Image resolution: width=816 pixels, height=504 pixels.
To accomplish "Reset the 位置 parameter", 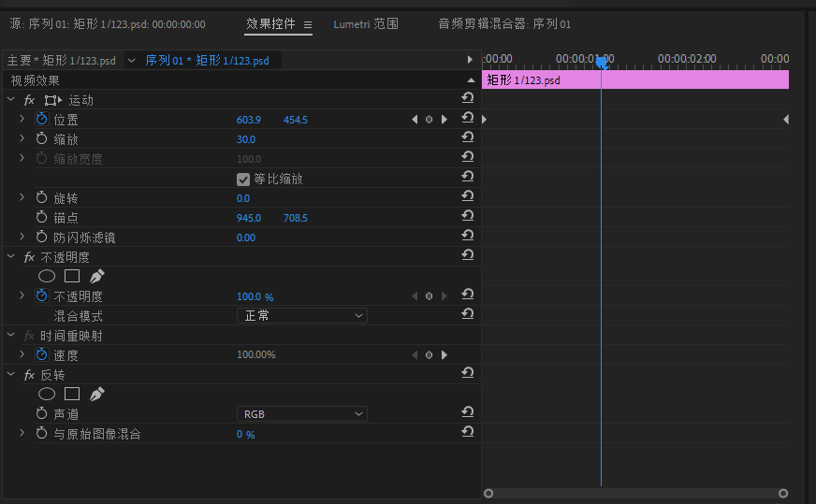I will pyautogui.click(x=467, y=118).
